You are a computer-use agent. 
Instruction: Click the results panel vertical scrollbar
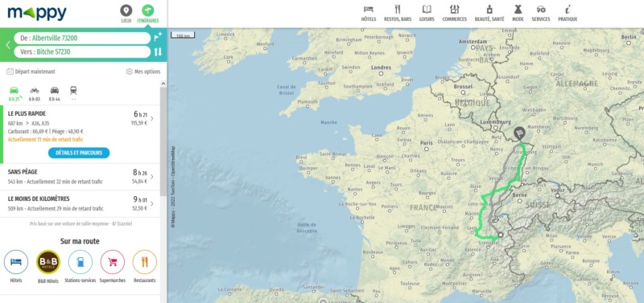(x=163, y=139)
